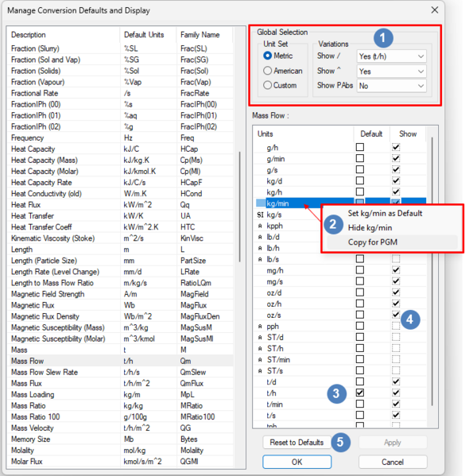Screen dimensions: 465x476
Task: Close the Manage Conversion Defaults dialog
Action: [435, 10]
